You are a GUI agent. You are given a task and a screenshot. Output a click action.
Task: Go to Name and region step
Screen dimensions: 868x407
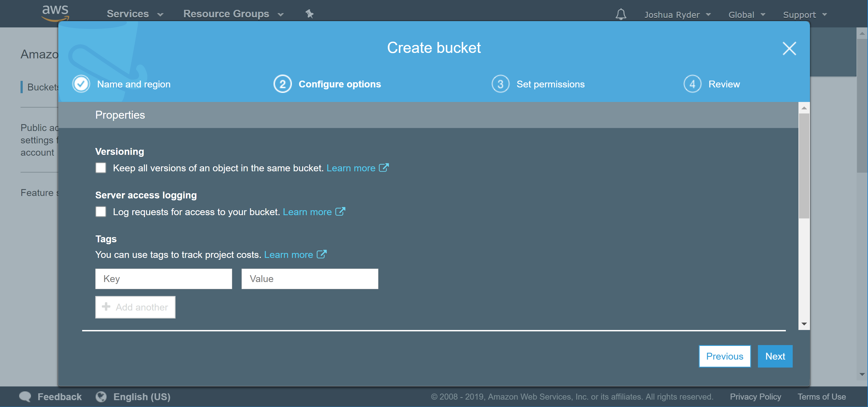click(133, 84)
